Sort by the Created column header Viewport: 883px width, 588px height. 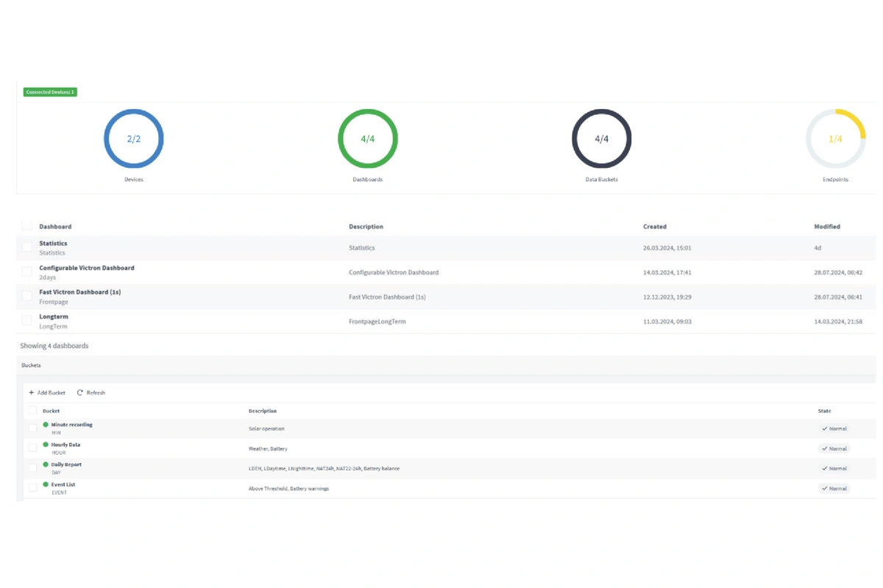[655, 227]
